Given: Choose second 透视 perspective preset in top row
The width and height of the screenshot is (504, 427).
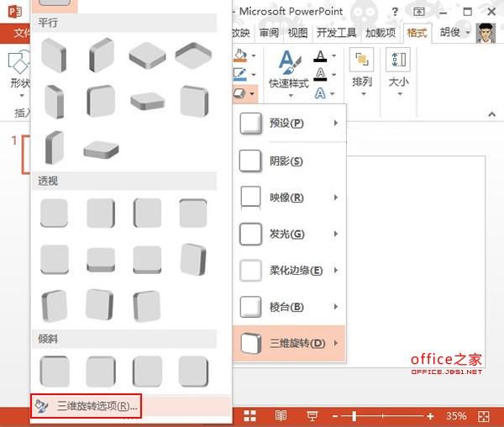Looking at the screenshot, I should coord(101,213).
